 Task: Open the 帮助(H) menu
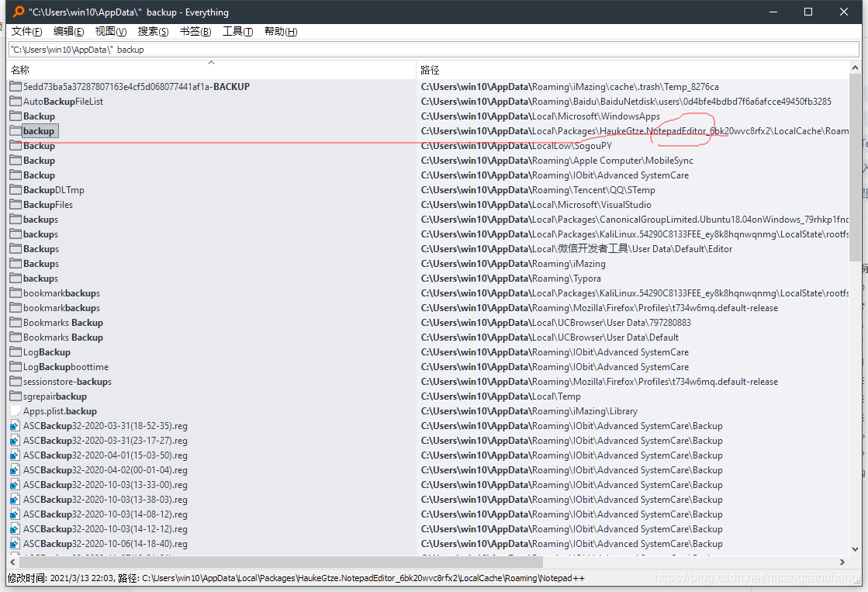point(281,32)
